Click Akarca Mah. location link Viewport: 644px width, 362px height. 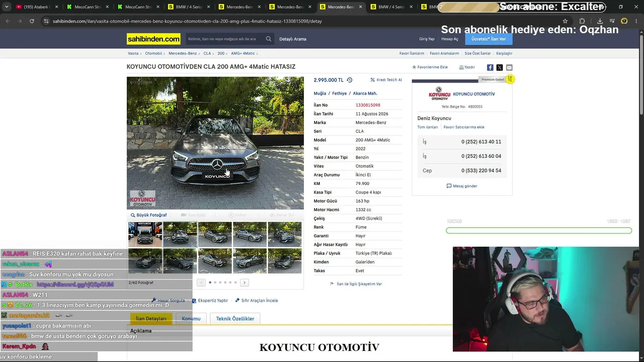365,94
